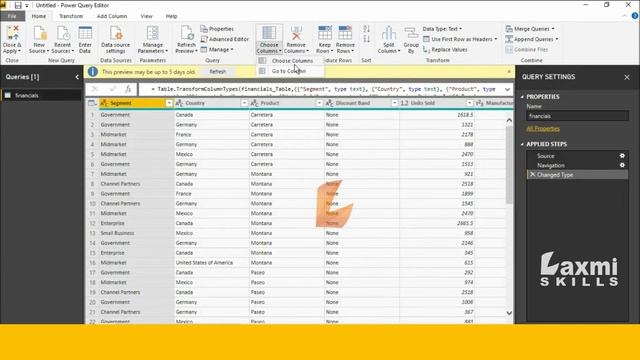Open the Append Queries dropdown
Viewport: 640px width, 360px height.
531,39
